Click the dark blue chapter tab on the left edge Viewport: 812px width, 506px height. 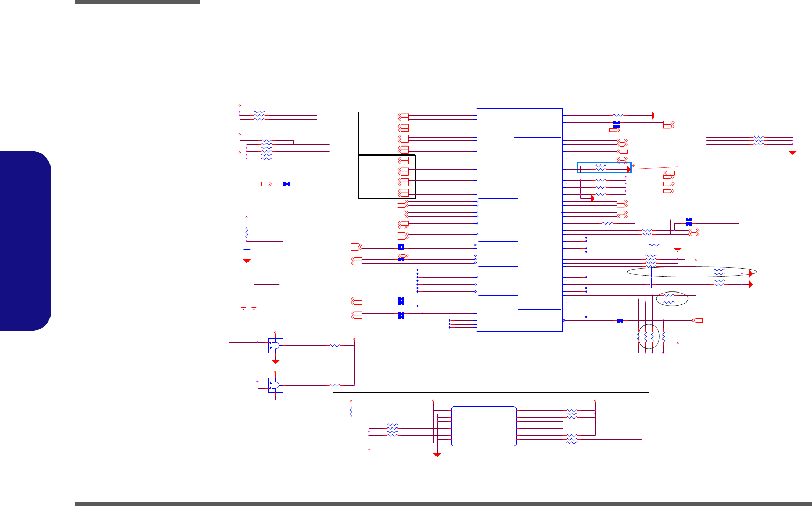click(x=26, y=241)
